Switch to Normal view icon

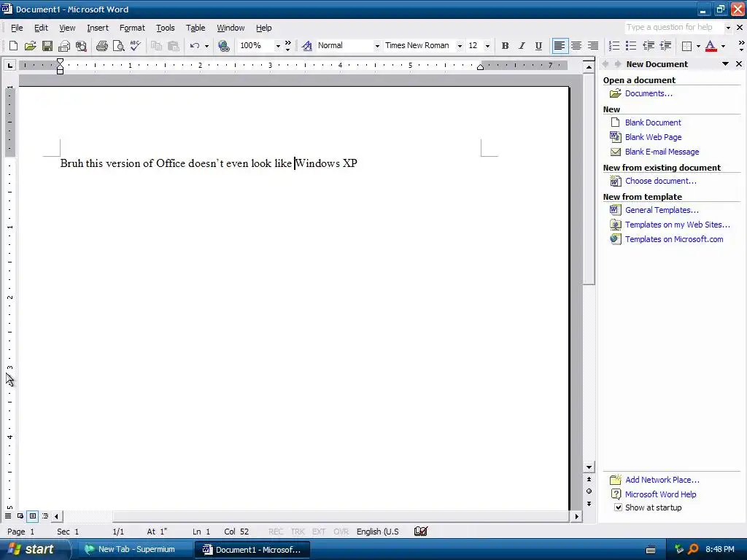point(8,516)
